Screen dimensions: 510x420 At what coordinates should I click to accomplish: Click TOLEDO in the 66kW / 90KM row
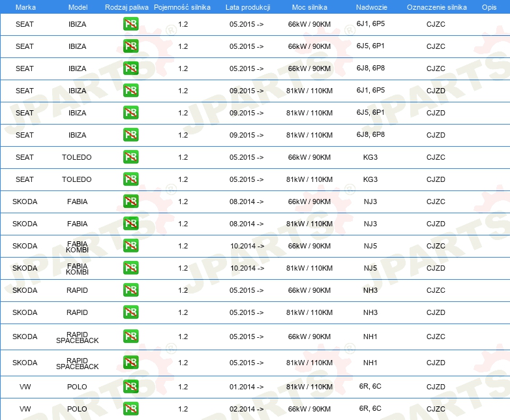click(77, 157)
